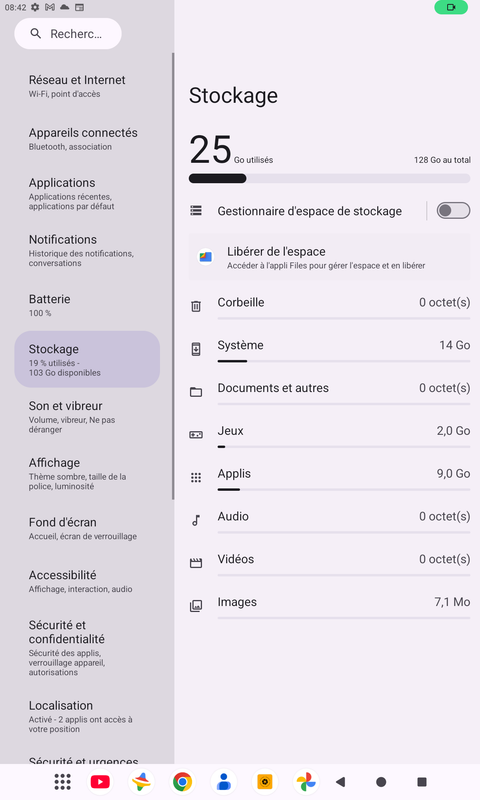Screen dimensions: 480x800
Task: Click the Jeux gamepad icon
Action: (196, 435)
